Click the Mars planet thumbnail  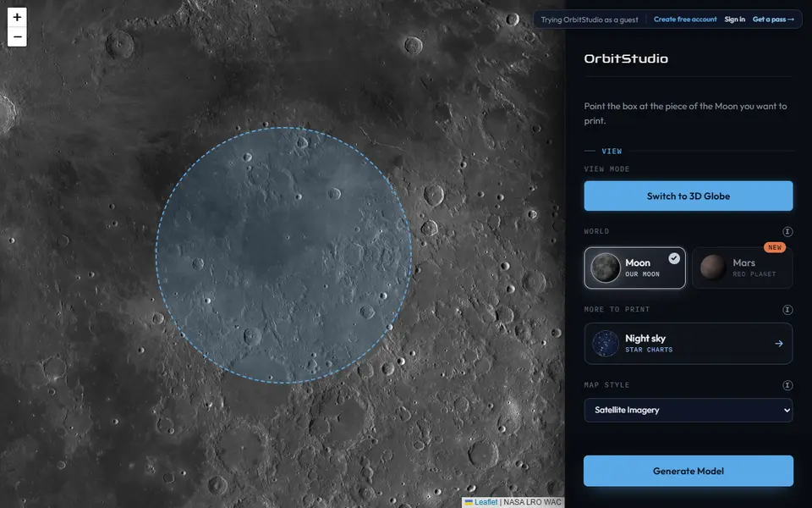pos(712,268)
